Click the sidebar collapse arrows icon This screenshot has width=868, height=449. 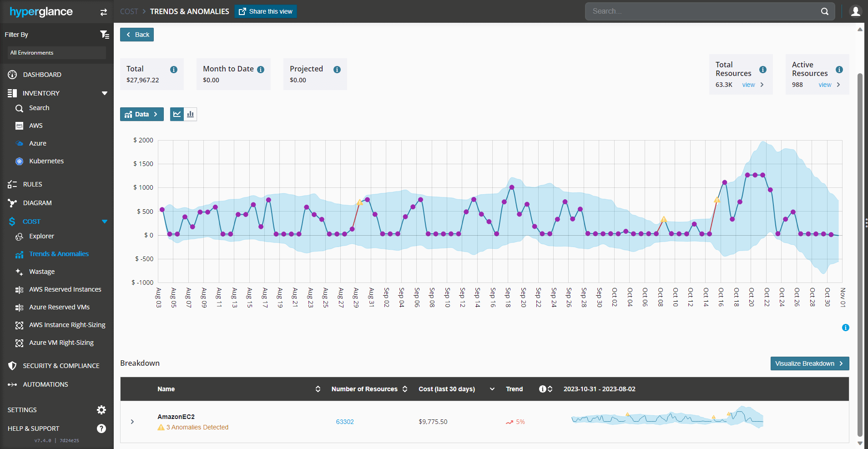point(104,12)
